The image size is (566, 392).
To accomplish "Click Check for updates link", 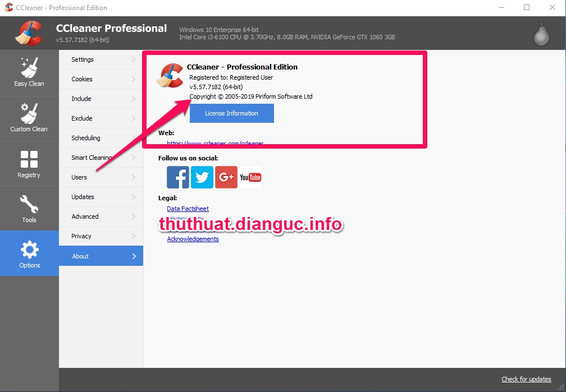I will (x=526, y=379).
